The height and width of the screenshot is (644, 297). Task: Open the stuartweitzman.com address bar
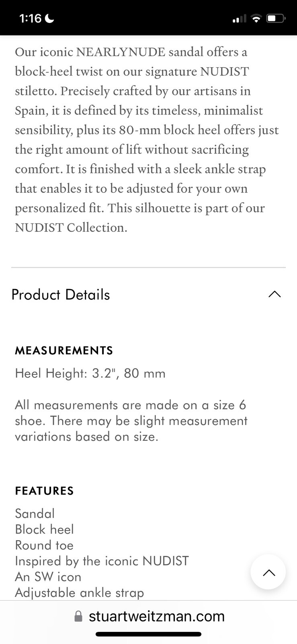point(150,616)
